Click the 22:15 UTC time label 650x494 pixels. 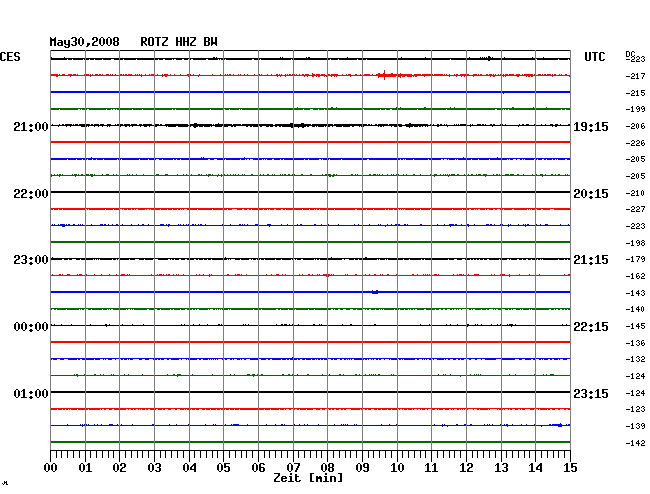coord(591,327)
